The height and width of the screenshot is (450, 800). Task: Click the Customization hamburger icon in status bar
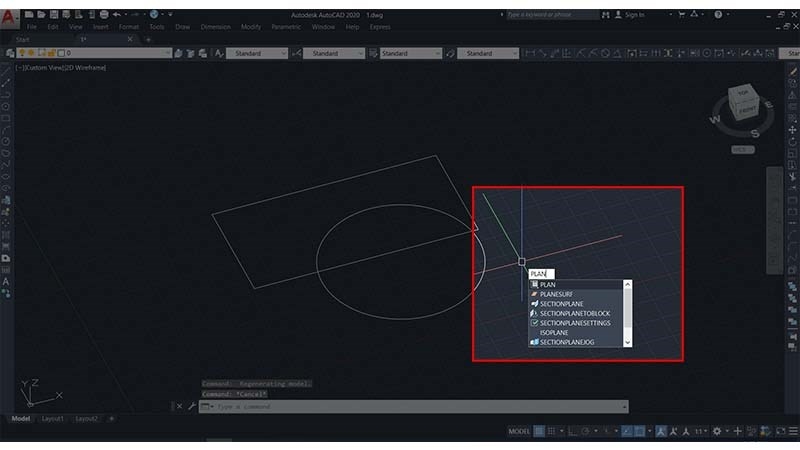[x=793, y=432]
